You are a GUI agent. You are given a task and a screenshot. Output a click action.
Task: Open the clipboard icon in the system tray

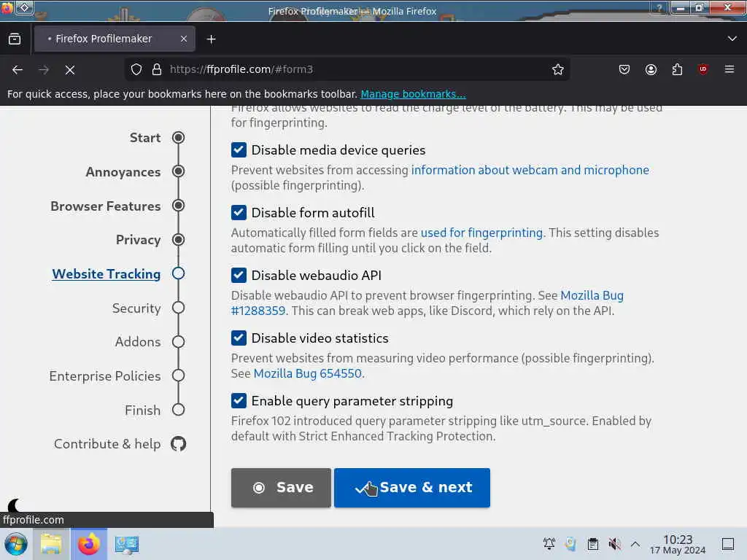coord(592,543)
